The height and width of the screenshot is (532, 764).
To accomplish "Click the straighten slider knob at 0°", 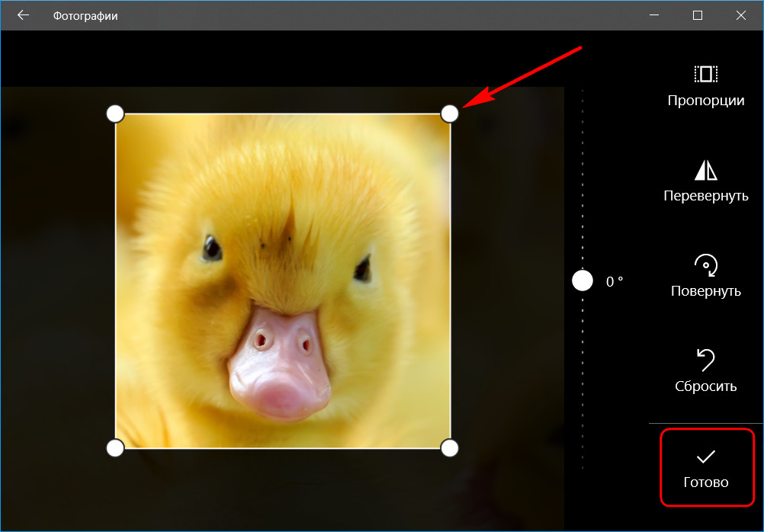I will (583, 281).
